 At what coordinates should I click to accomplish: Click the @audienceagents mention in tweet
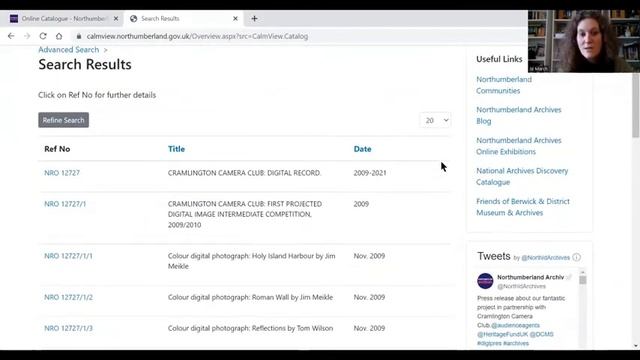[x=515, y=325]
